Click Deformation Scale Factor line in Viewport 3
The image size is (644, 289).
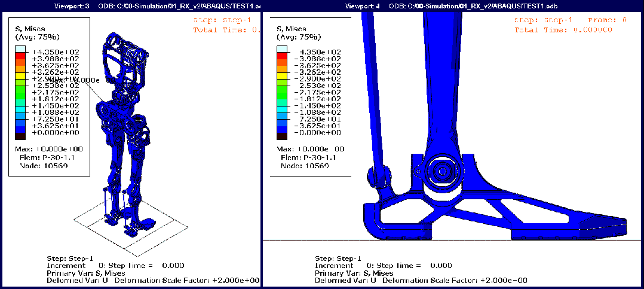coord(153,281)
